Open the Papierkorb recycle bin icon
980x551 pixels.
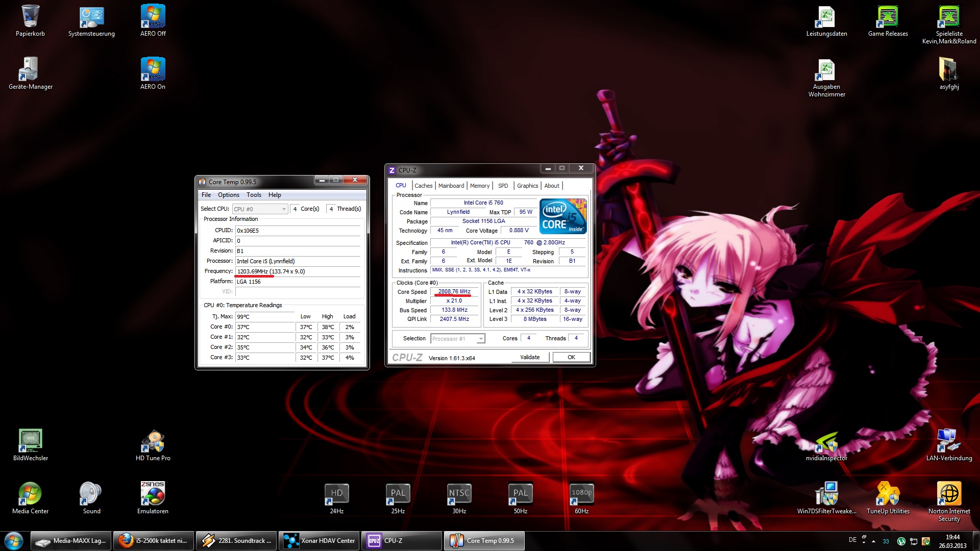pos(30,17)
